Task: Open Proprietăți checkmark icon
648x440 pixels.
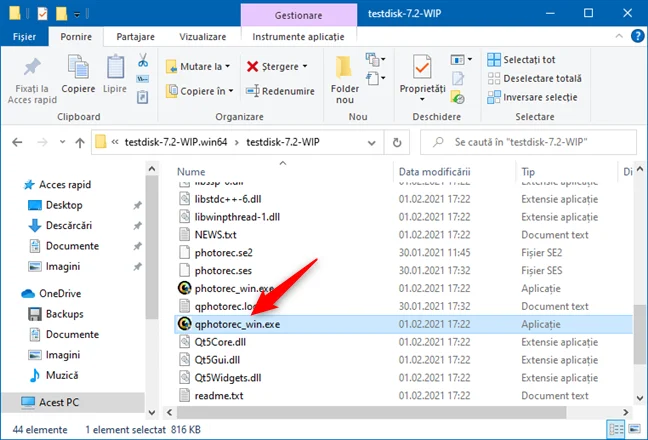Action: (422, 67)
